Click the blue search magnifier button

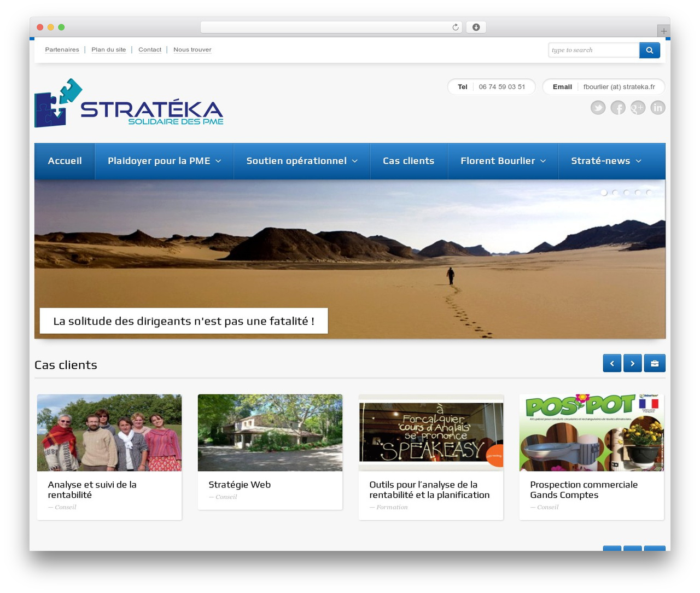650,50
